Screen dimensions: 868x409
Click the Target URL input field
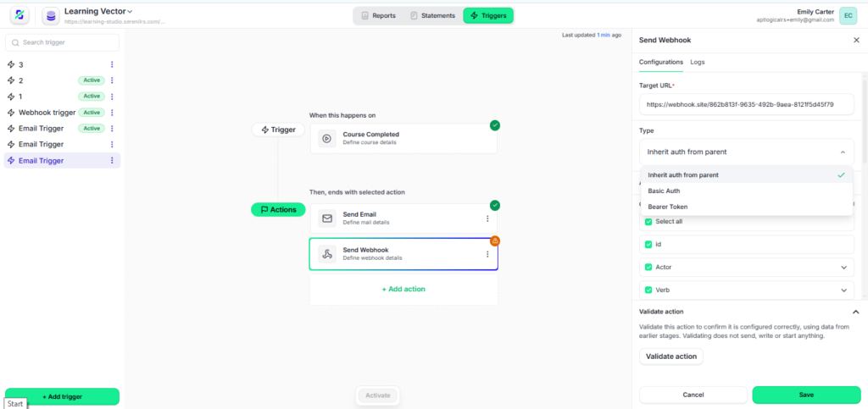coord(746,104)
